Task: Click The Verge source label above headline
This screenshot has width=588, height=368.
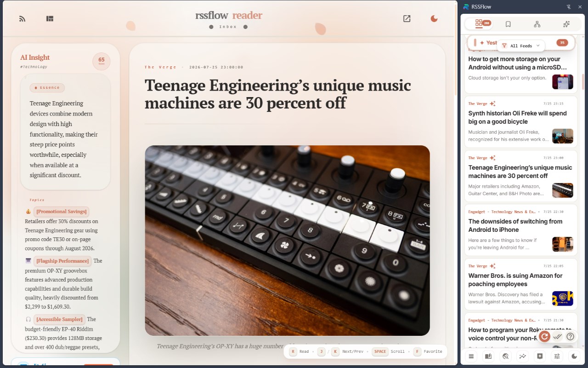Action: click(160, 67)
